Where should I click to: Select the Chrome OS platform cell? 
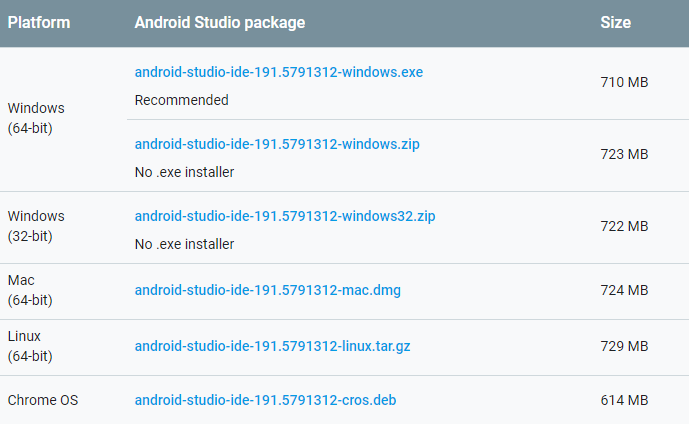(43, 401)
